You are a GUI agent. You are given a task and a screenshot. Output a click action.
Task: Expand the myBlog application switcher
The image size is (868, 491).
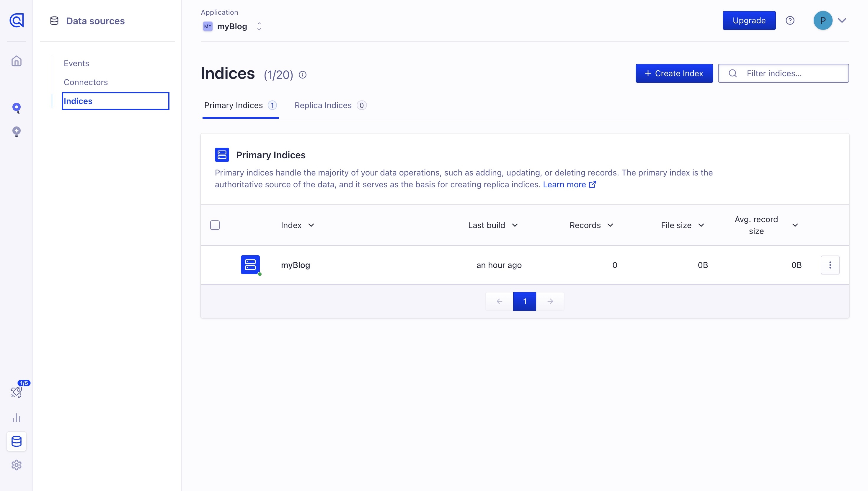(259, 26)
